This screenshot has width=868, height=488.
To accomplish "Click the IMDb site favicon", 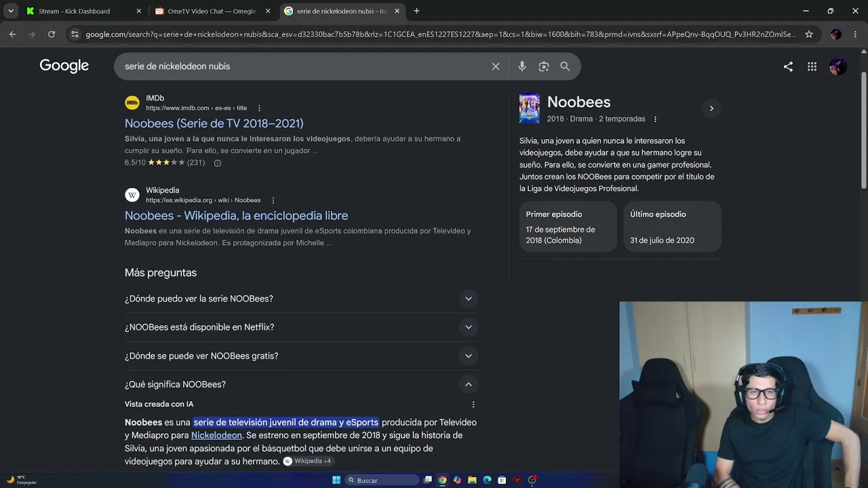I will click(x=132, y=103).
